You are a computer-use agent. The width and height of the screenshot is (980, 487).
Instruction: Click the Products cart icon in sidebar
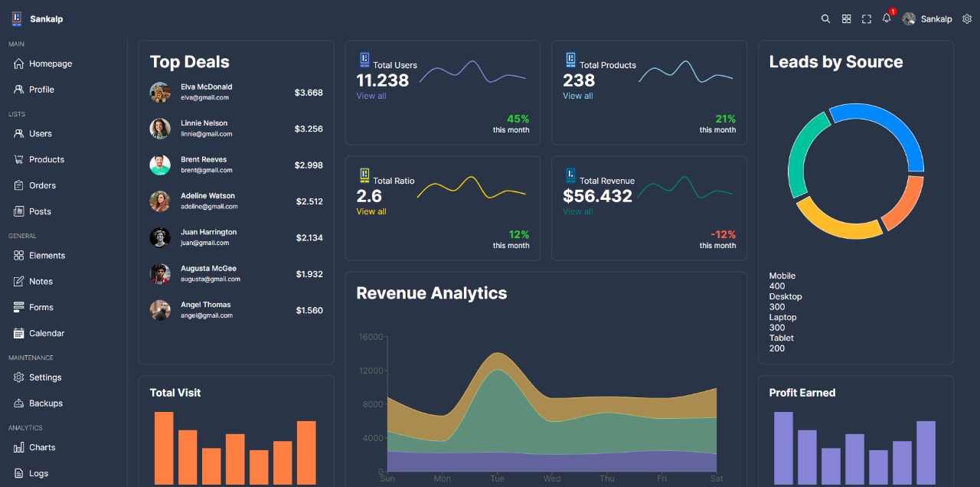click(19, 159)
